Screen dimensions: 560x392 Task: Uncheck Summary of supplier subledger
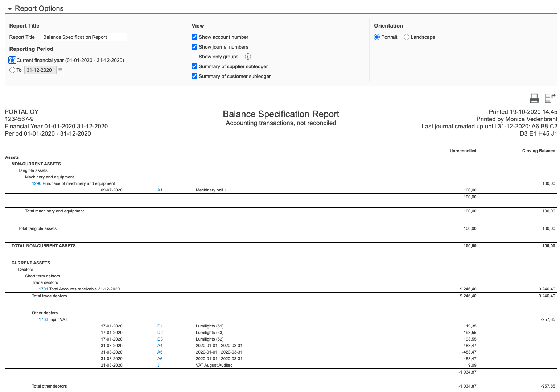tap(194, 66)
